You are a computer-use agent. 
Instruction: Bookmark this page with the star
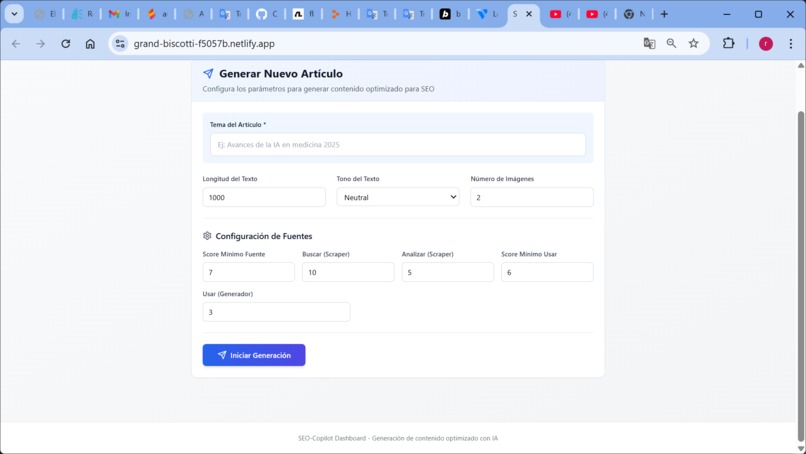[693, 44]
